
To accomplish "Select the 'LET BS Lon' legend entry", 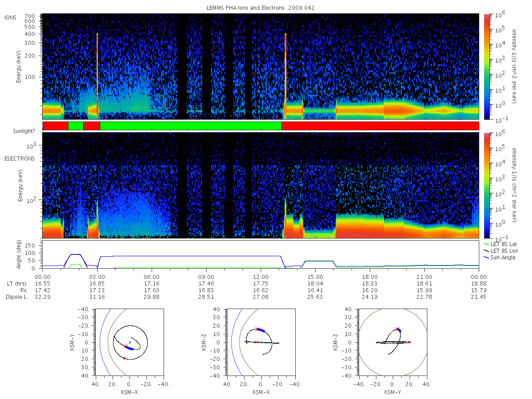I will point(501,251).
